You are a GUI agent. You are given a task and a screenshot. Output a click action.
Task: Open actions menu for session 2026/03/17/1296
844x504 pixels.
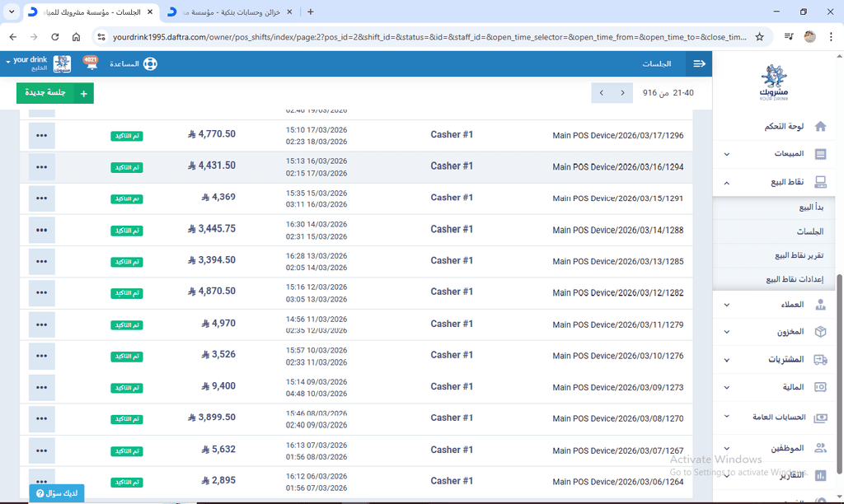41,135
